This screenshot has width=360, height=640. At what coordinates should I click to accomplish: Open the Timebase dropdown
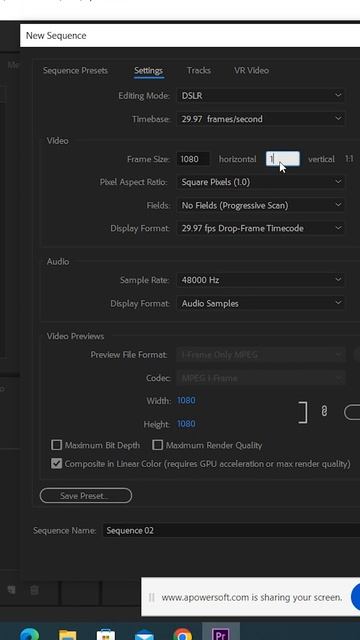261,119
